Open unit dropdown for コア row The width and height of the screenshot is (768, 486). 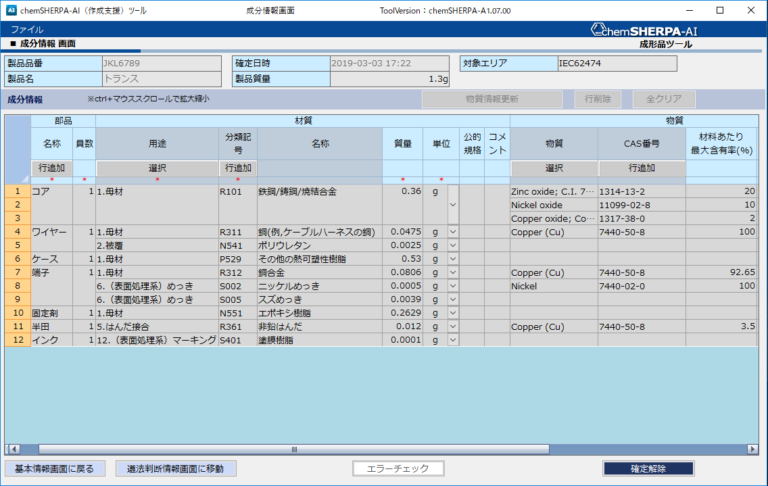pos(453,204)
